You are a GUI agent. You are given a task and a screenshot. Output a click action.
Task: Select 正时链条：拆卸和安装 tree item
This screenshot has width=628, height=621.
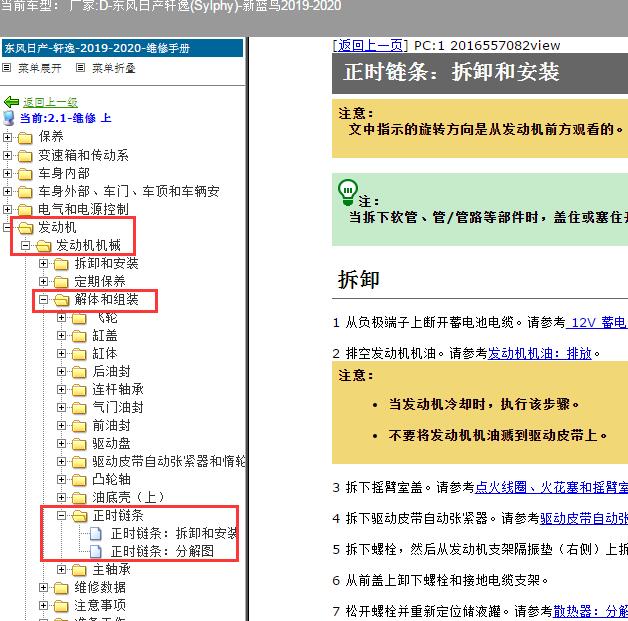tap(174, 534)
